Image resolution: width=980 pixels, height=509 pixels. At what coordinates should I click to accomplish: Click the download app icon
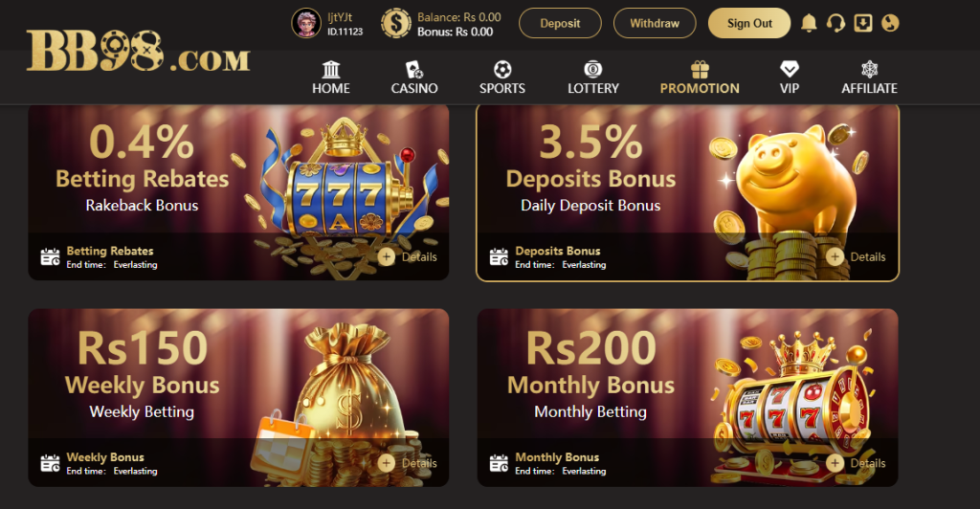pyautogui.click(x=863, y=23)
